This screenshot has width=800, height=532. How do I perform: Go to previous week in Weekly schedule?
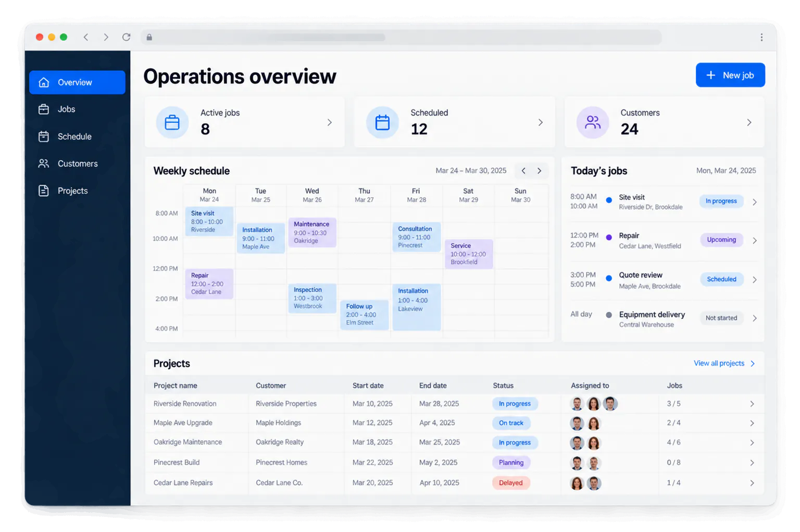(x=523, y=171)
